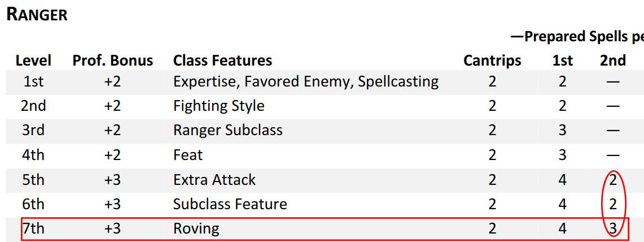Click the +3 bonus in the 6th-level row
This screenshot has height=242, width=644.
point(113,204)
